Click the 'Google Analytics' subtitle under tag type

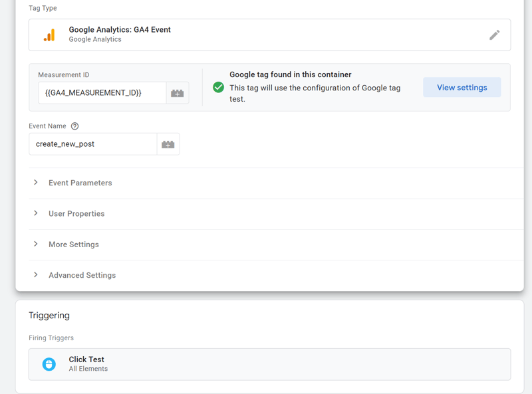pos(95,39)
